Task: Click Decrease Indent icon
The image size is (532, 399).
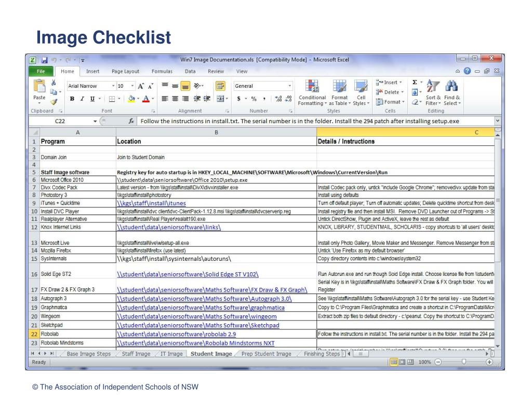Action: [197, 99]
